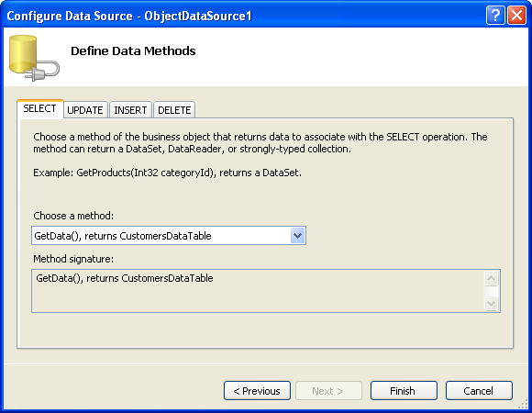Switch to the INSERT tab
532x413 pixels.
pos(130,110)
